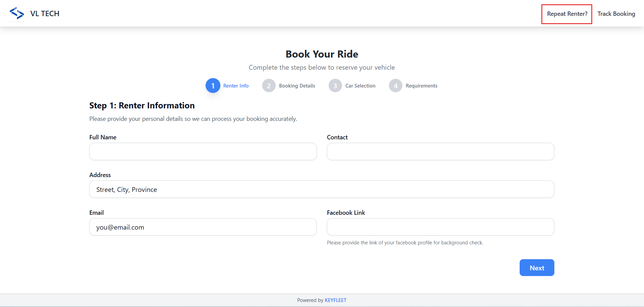The width and height of the screenshot is (644, 307).
Task: Open the Repeat Renter? link
Action: click(x=567, y=14)
